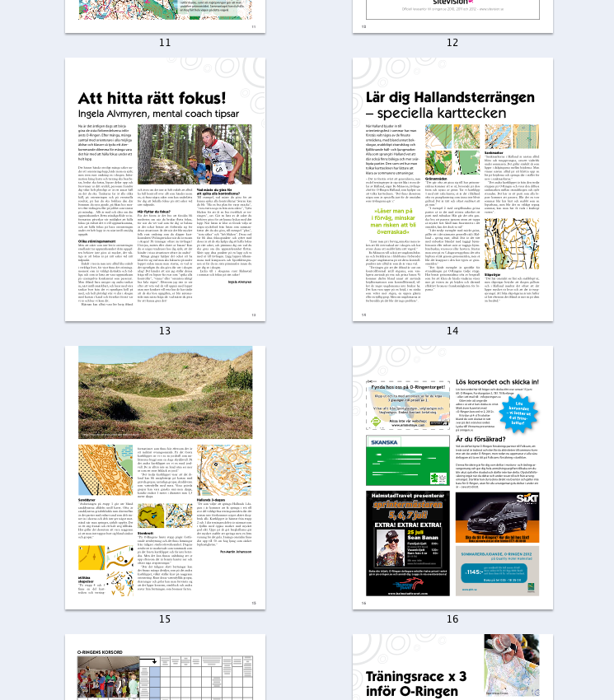The height and width of the screenshot is (700, 614).
Task: Click the sand dune landscape photo
Action: (165, 394)
